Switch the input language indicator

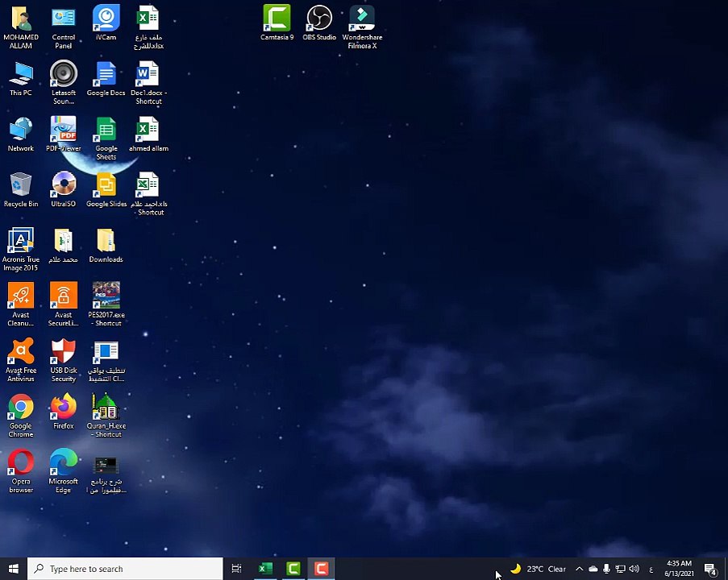(651, 569)
